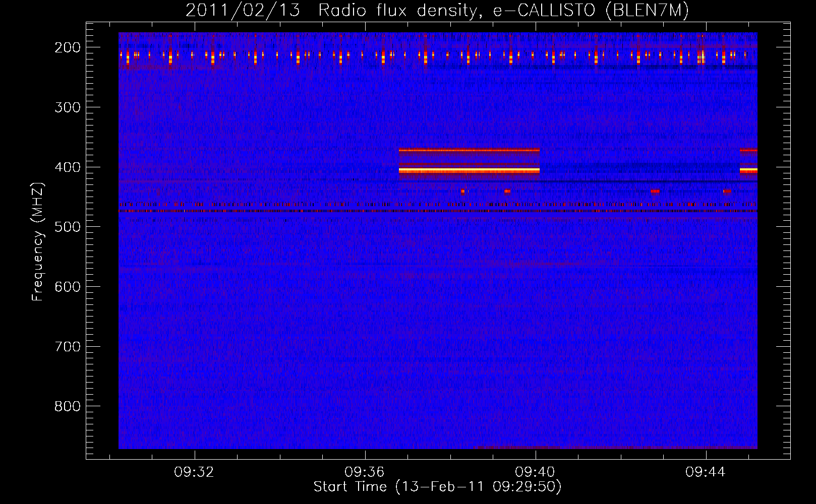This screenshot has height=504, width=816.
Task: Click the 09:44 time tick label
Action: coord(706,472)
